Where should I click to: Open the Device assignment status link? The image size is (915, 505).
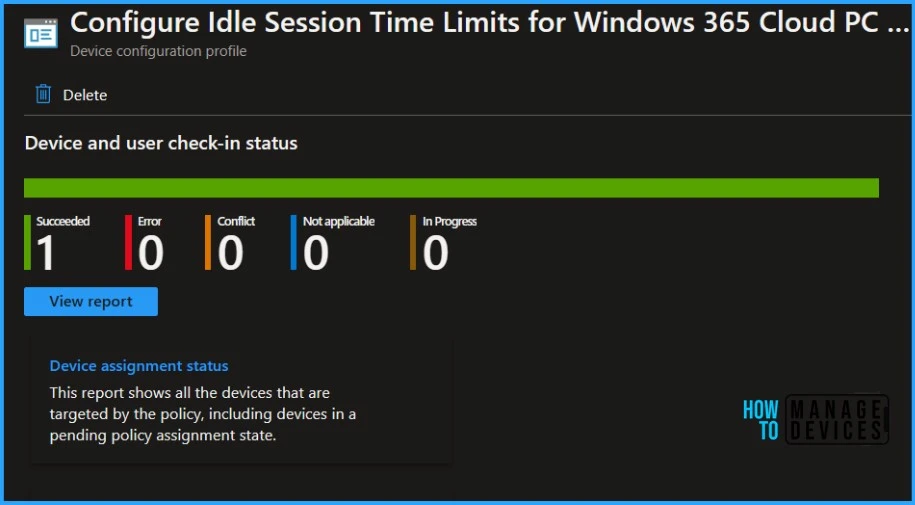[x=139, y=366]
